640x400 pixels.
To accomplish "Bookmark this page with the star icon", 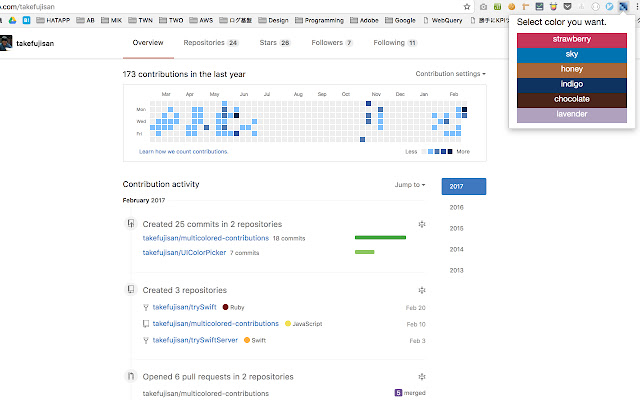I will (x=467, y=7).
